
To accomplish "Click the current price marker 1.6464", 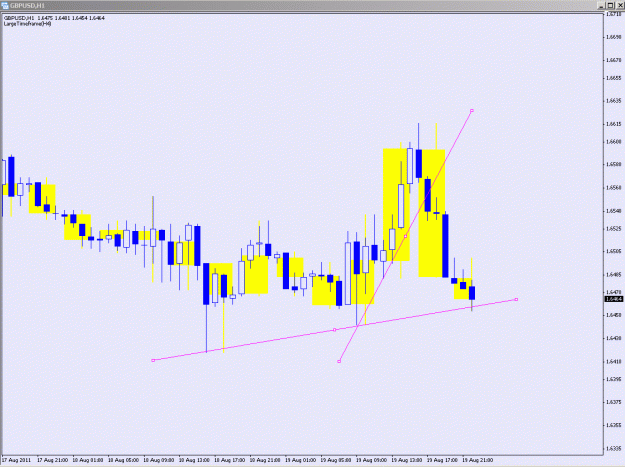I will click(614, 299).
